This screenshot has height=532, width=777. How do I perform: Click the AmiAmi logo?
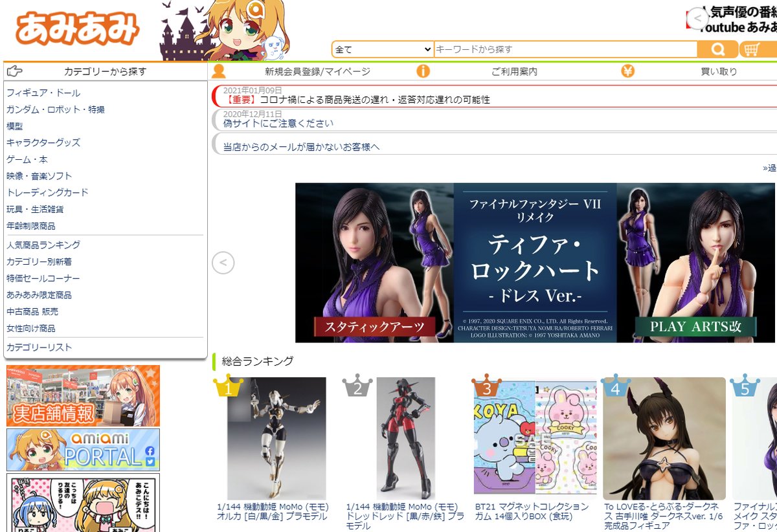pyautogui.click(x=77, y=30)
